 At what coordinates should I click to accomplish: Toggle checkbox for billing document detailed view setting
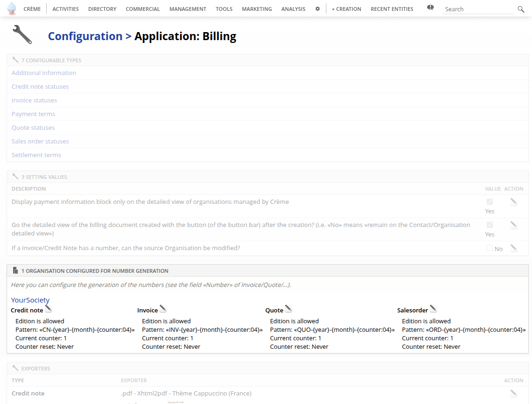pos(490,225)
